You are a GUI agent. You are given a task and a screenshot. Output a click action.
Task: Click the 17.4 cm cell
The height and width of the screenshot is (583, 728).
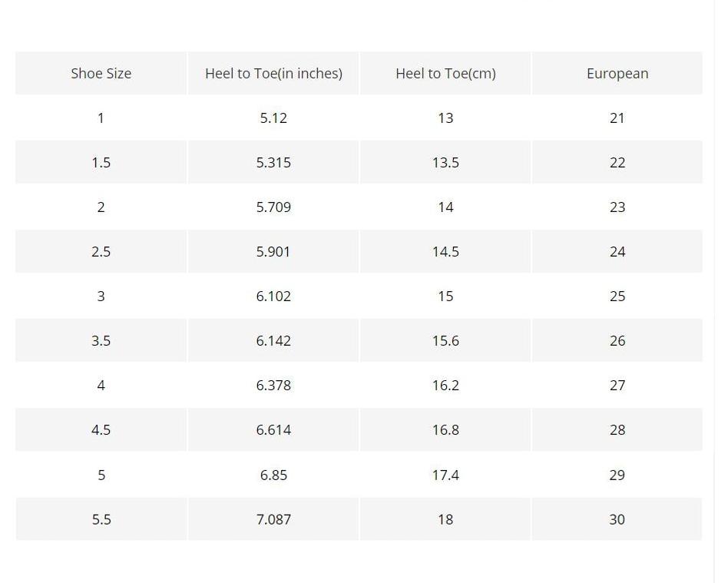point(445,475)
